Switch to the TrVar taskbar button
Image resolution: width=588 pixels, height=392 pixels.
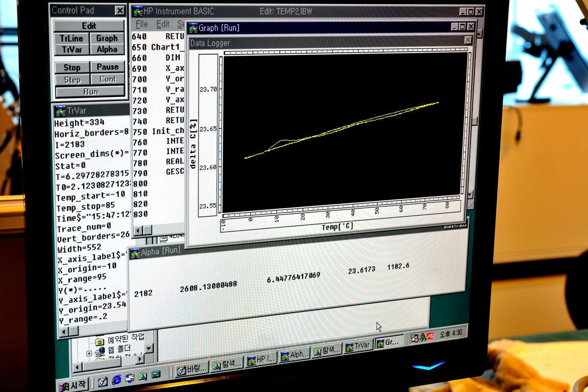[358, 345]
